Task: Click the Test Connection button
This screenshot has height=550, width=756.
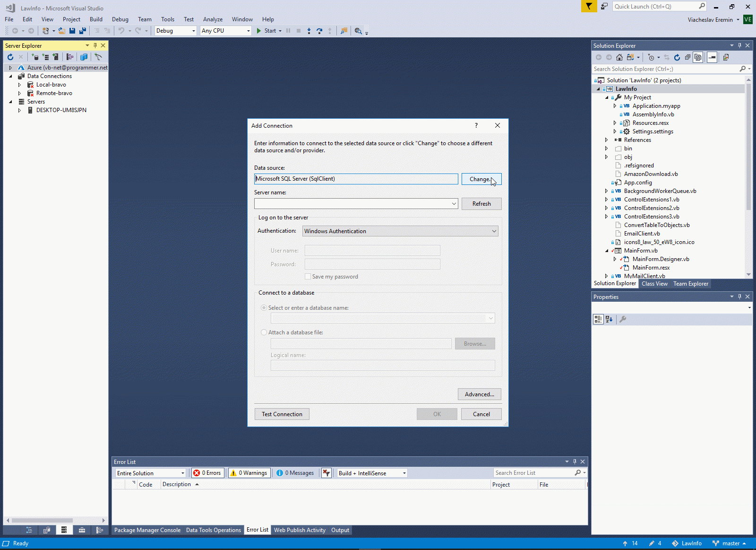Action: point(282,414)
